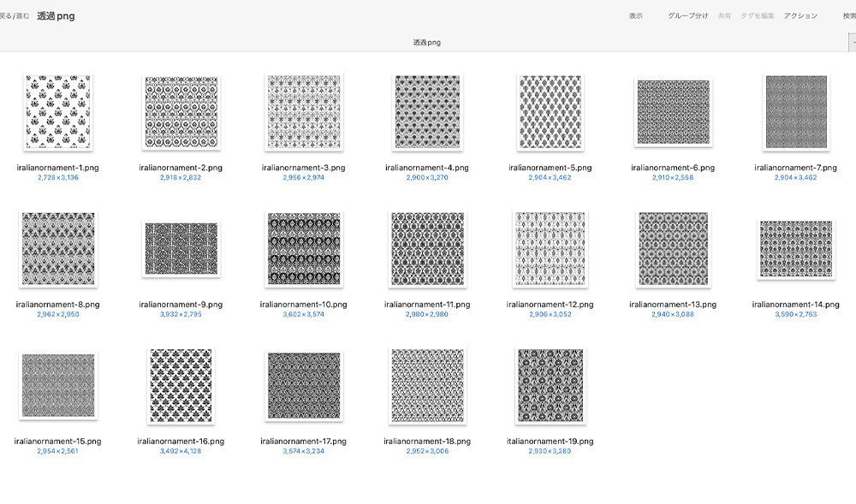The image size is (856, 504).
Task: Click the file name iralianornament-13.png
Action: pyautogui.click(x=673, y=305)
